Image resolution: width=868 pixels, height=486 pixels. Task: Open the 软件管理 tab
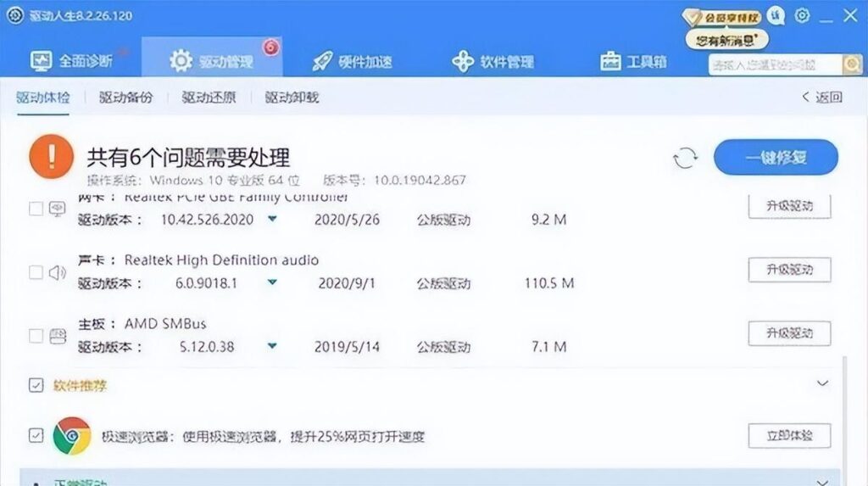click(492, 61)
